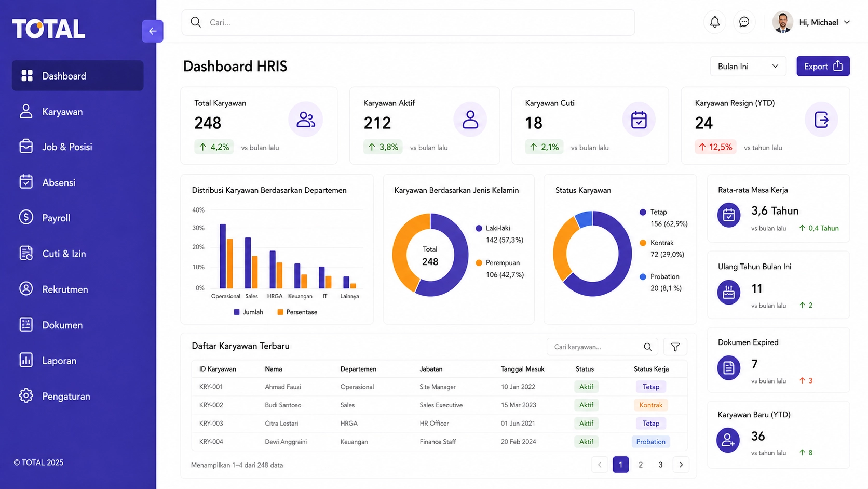Image resolution: width=868 pixels, height=489 pixels.
Task: Click the Tetap legend dot in Status Karyawan
Action: (x=643, y=212)
